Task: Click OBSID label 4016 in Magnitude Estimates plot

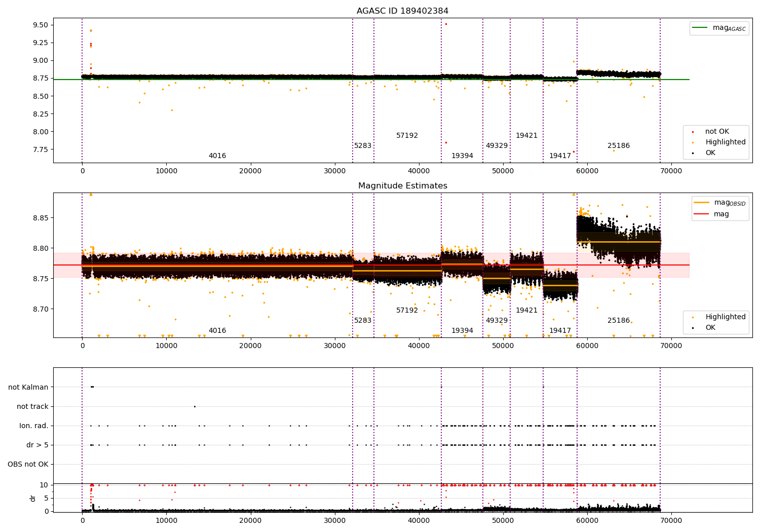Action: (217, 331)
